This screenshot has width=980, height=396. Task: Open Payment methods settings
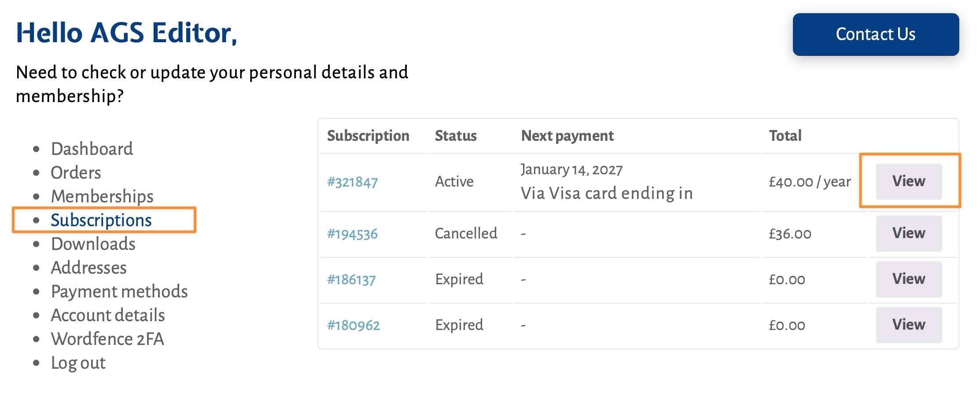click(119, 291)
